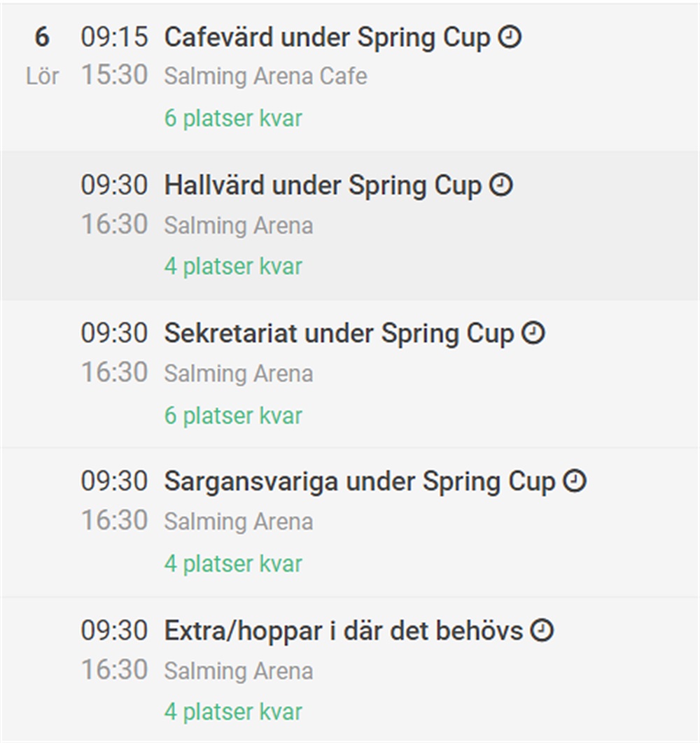Open Hallvärd under Spring Cup event

[x=323, y=186]
